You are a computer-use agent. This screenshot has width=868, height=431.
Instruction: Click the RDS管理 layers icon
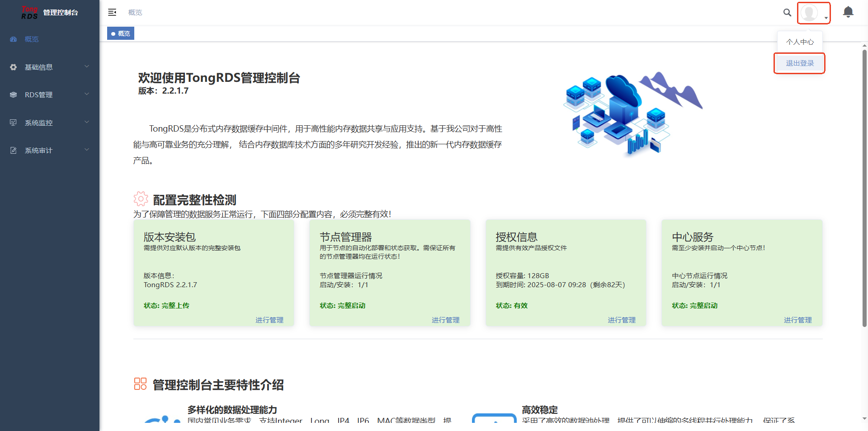tap(14, 95)
